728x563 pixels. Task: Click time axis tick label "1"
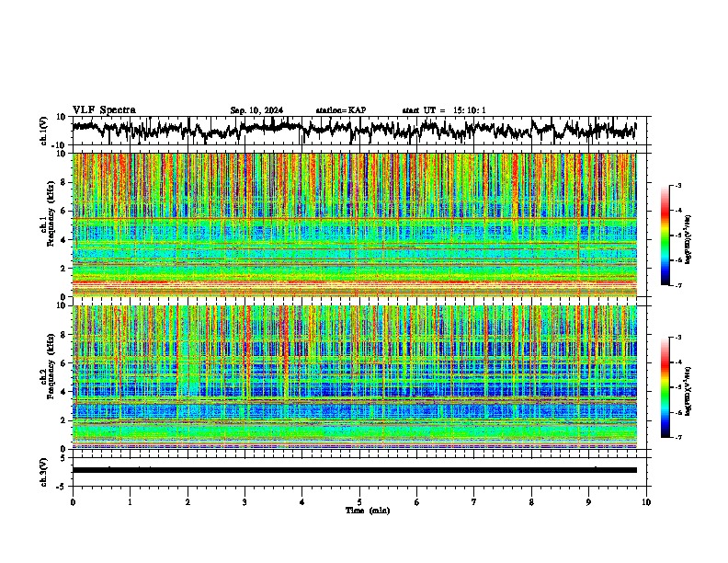click(130, 502)
